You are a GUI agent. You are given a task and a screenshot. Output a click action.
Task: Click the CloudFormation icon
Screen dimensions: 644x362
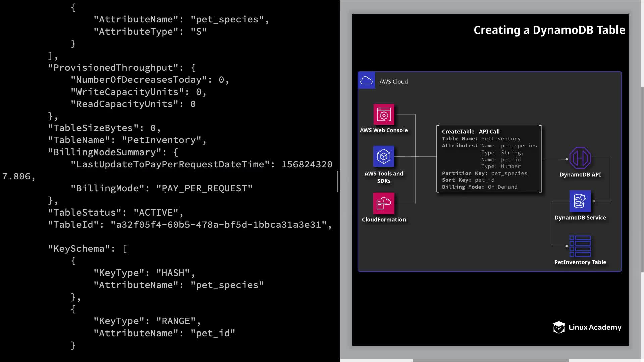tap(384, 203)
